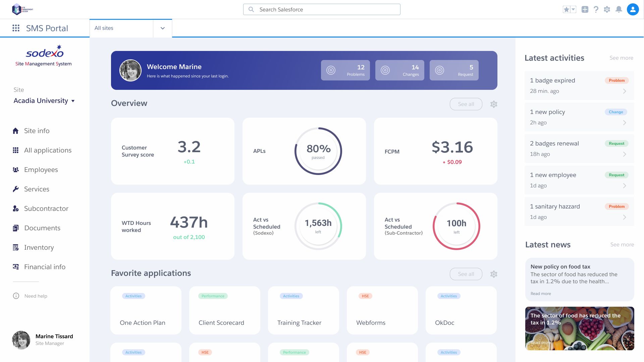Image resolution: width=644 pixels, height=362 pixels.
Task: Click the target icon on Changes card
Action: [x=385, y=70]
